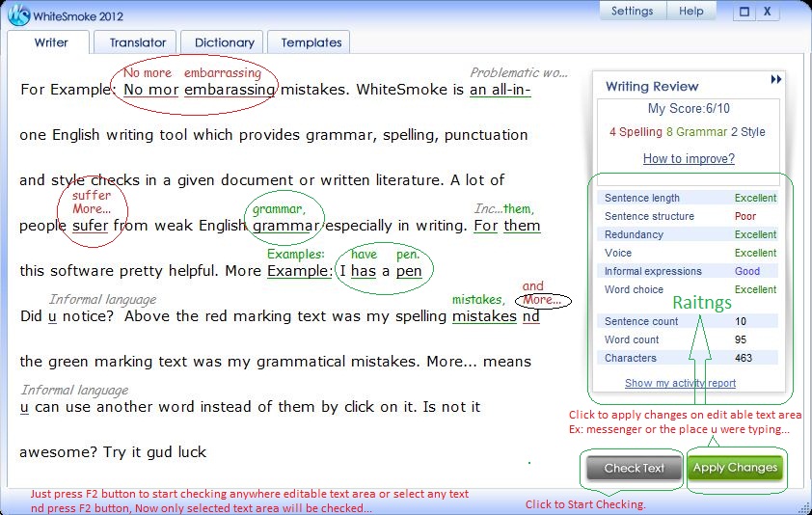Collapse the Writing Review panel arrows
The width and height of the screenshot is (812, 515).
pos(775,80)
